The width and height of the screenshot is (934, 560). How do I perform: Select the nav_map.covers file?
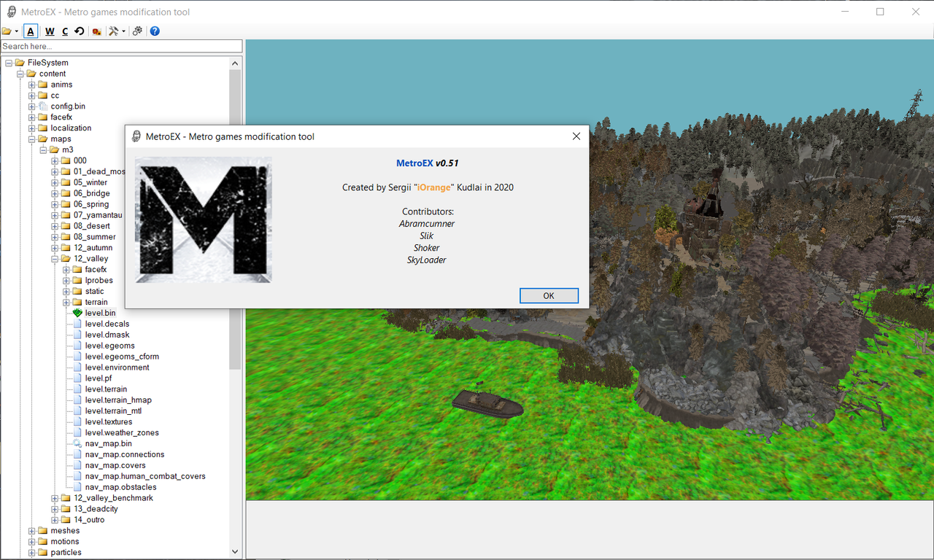point(115,465)
